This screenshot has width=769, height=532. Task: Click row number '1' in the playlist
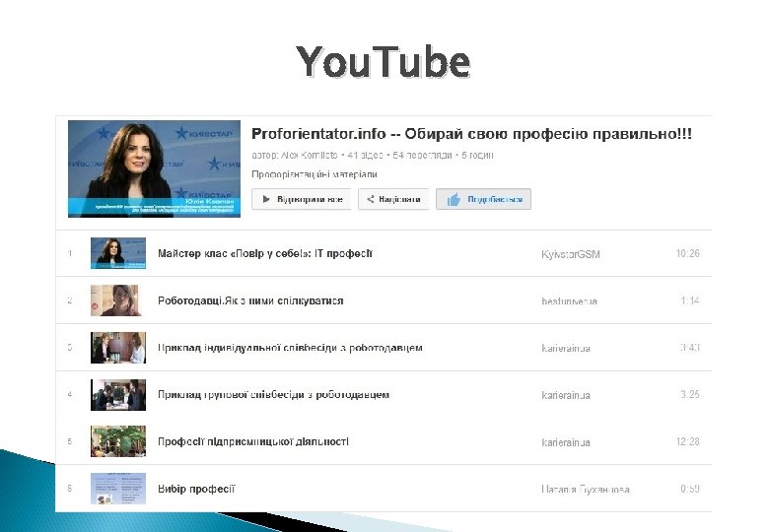70,253
